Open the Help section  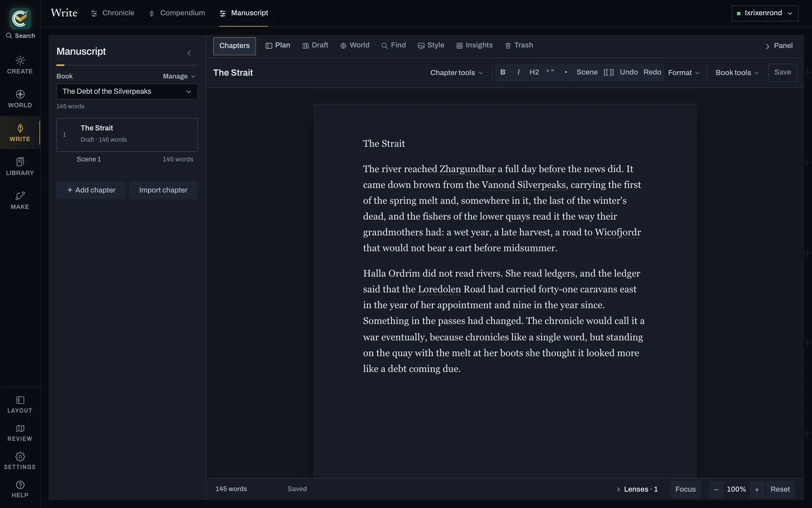click(20, 489)
